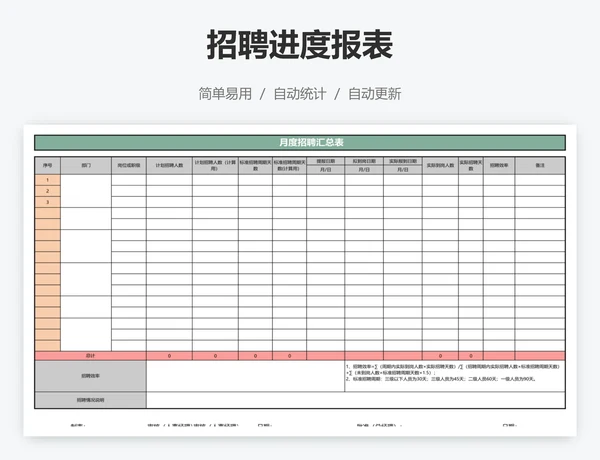Click the 招聘情况说明 row label
Screen dimensions: 600x460
(90, 400)
